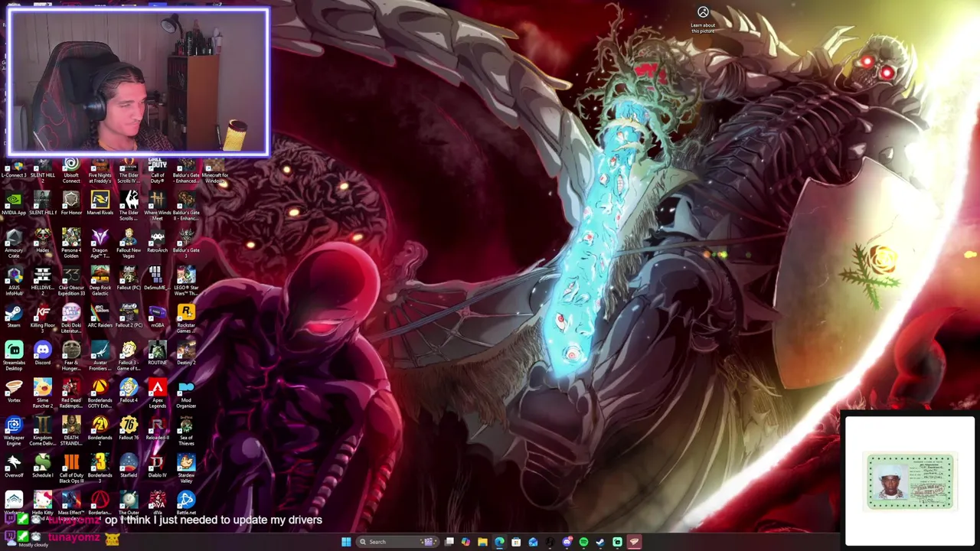Image resolution: width=980 pixels, height=551 pixels.
Task: Open the Hades game shortcut
Action: 42,242
